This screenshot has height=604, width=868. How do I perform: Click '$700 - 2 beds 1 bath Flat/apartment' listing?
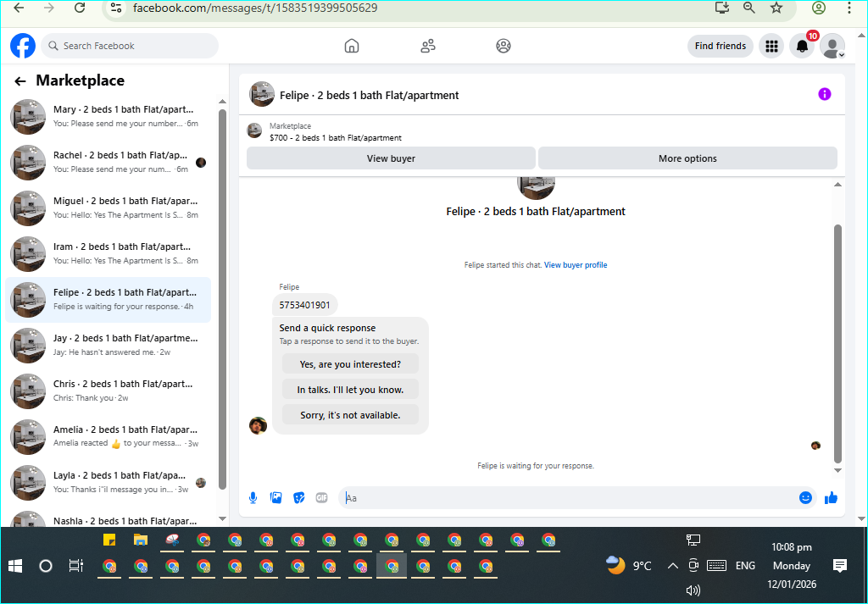pos(336,138)
